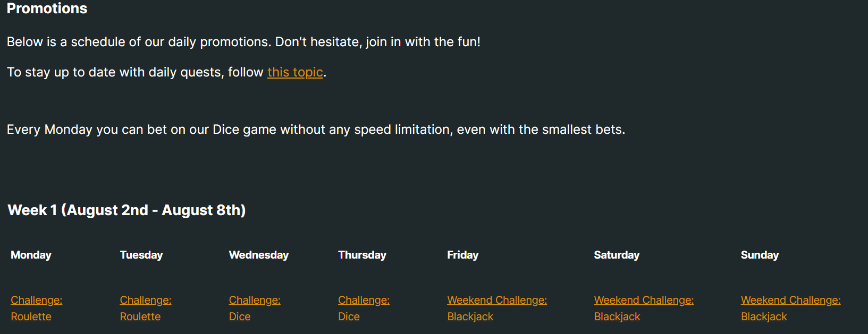Open Saturday's Weekend Challenge: Blackjack link
Image resolution: width=868 pixels, height=334 pixels.
644,308
